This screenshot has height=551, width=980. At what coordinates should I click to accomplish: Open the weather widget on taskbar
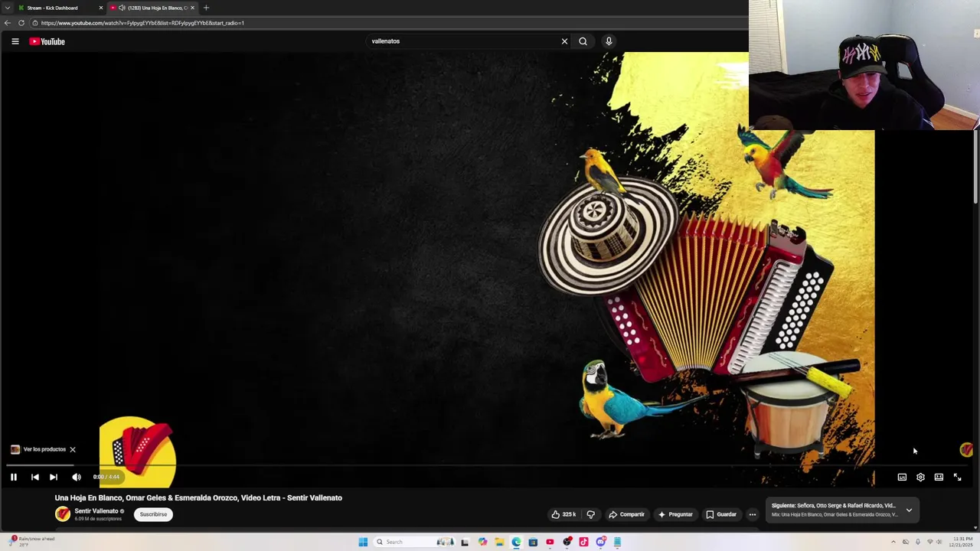(31, 542)
